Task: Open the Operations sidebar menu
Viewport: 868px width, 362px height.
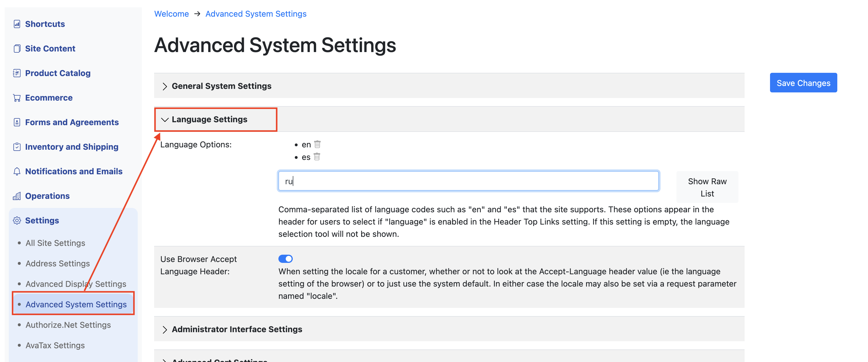Action: point(47,196)
